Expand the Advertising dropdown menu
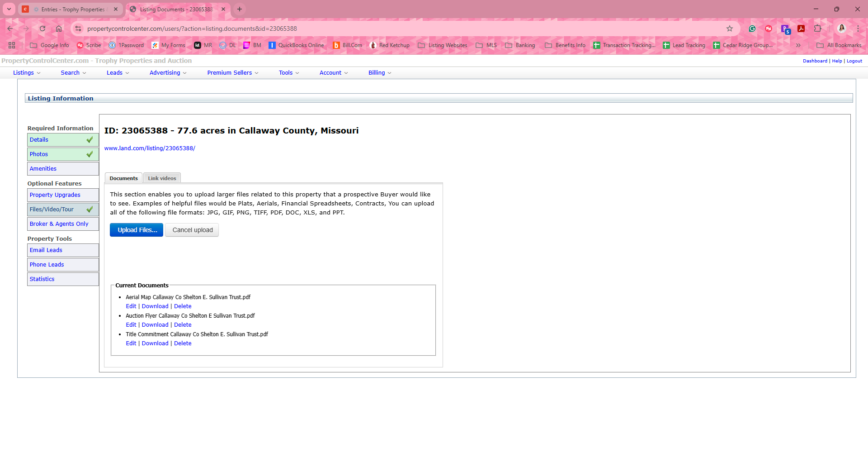868x467 pixels. click(x=168, y=73)
